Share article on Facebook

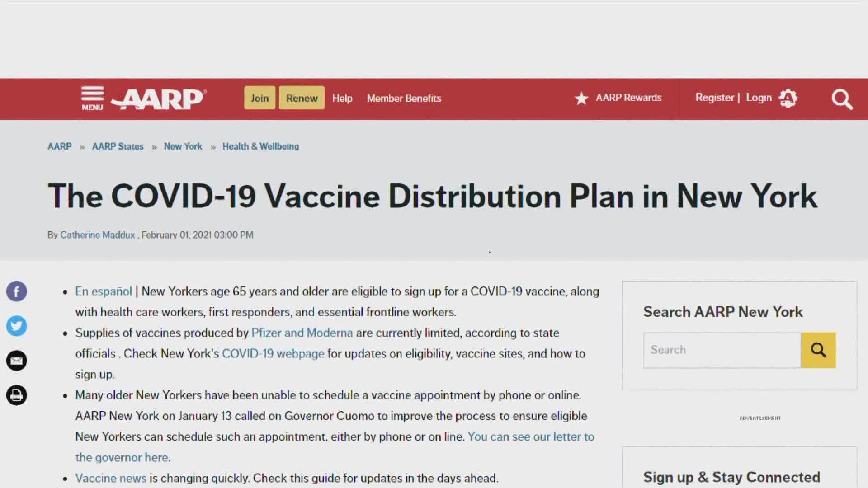pos(17,291)
